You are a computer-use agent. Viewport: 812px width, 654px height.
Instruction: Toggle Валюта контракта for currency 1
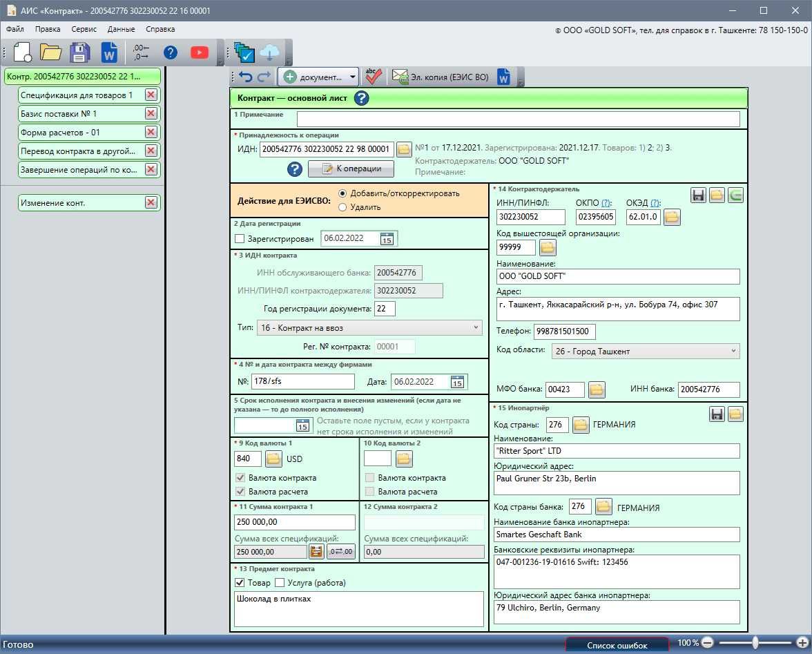tap(240, 477)
